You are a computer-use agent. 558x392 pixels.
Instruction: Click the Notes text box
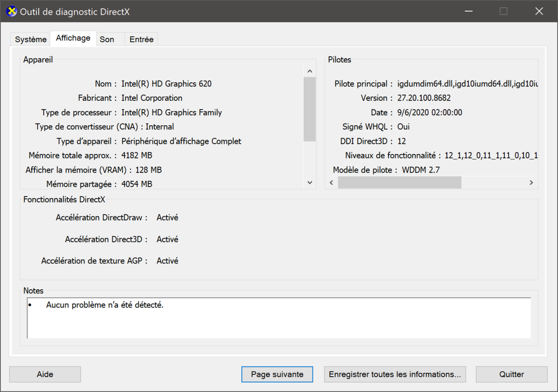pos(279,318)
